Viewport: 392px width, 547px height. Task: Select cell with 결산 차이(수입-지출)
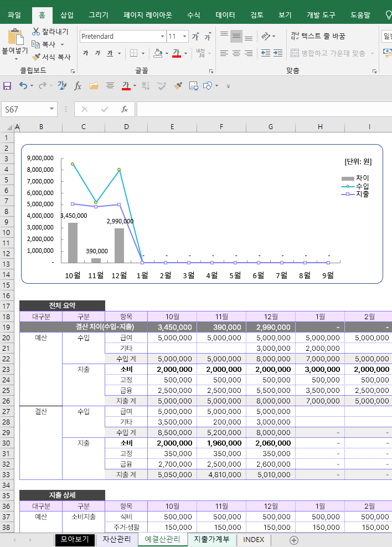[84, 327]
